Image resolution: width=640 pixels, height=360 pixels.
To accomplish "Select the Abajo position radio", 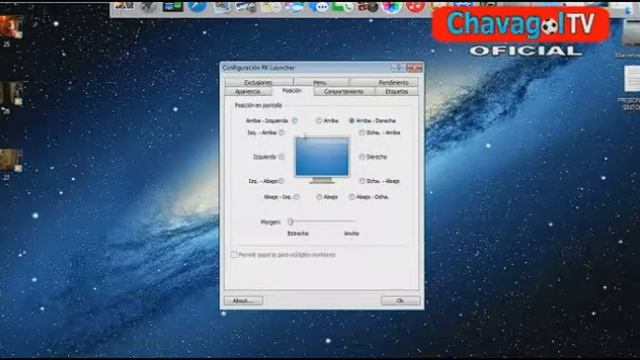I will [319, 197].
